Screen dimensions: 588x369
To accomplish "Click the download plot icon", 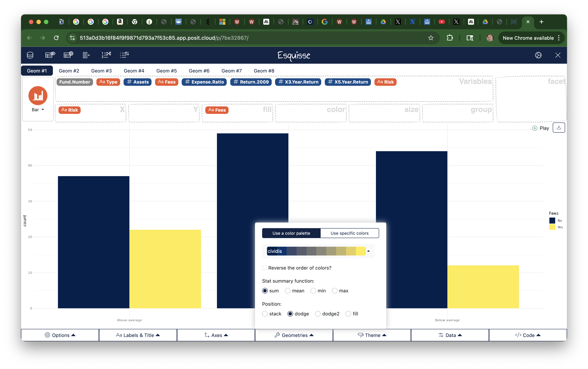I will pyautogui.click(x=559, y=128).
